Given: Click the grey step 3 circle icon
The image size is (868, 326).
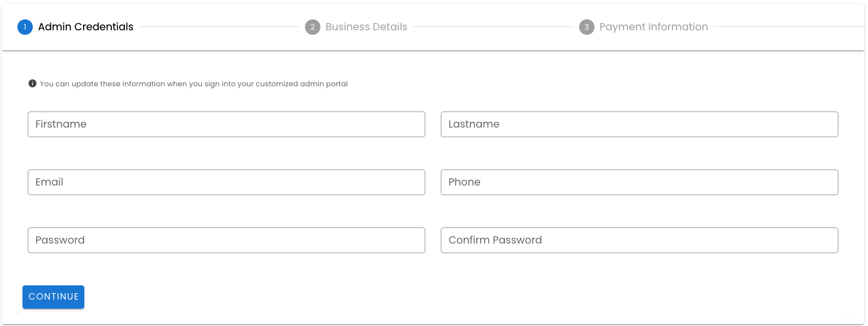Looking at the screenshot, I should [586, 27].
